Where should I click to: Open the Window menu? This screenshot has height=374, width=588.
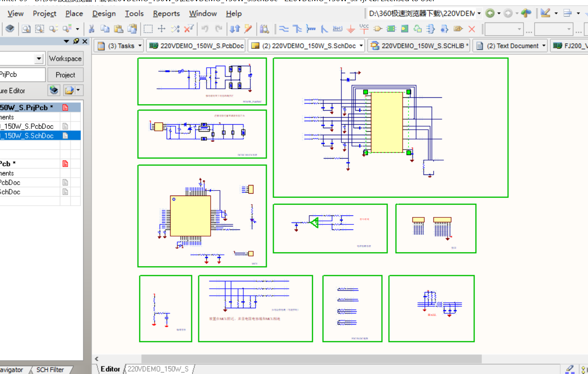click(203, 13)
